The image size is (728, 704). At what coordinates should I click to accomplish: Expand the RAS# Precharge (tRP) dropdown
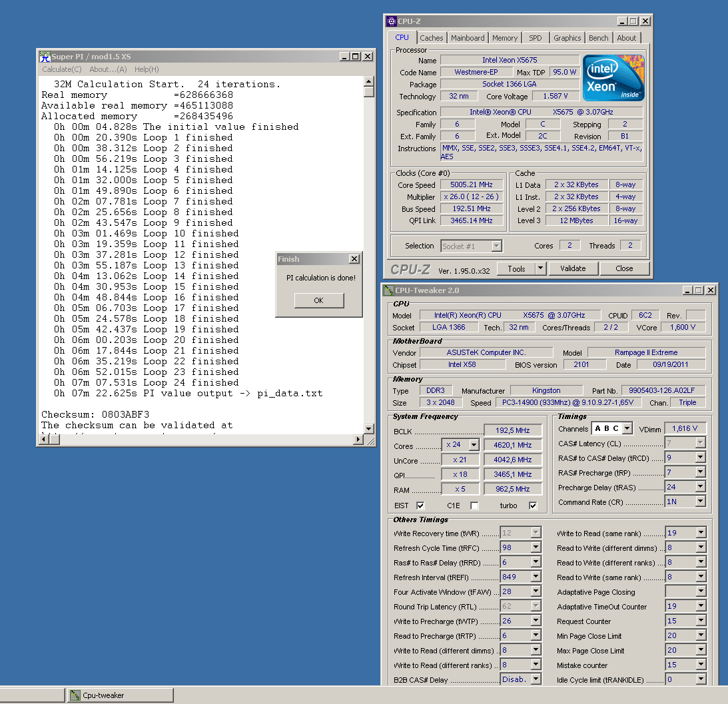click(701, 472)
